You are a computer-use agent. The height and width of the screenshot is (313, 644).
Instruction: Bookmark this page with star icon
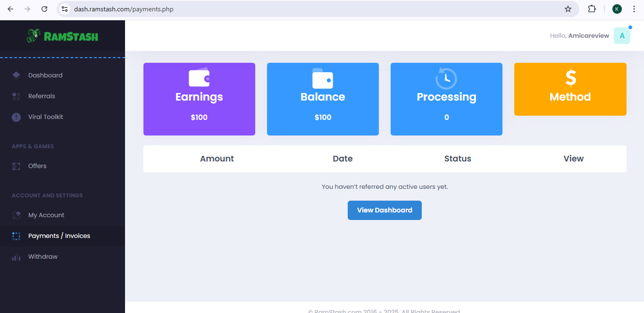[x=568, y=9]
